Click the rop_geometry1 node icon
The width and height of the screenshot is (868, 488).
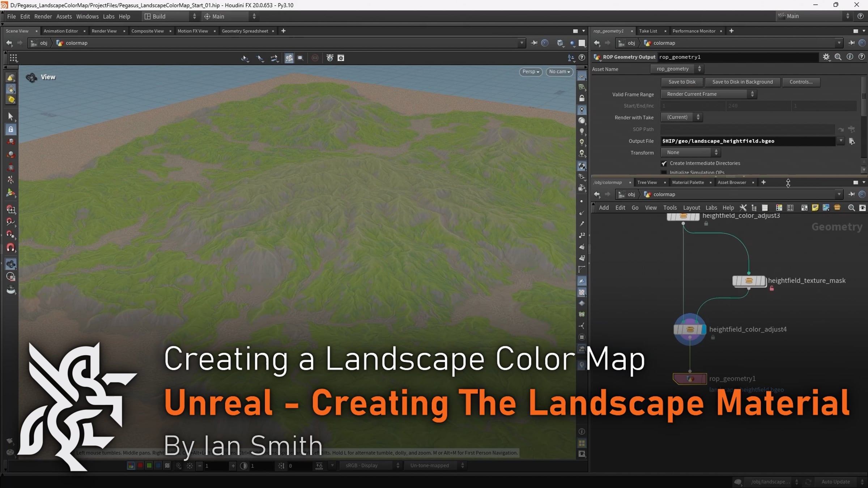click(x=690, y=379)
